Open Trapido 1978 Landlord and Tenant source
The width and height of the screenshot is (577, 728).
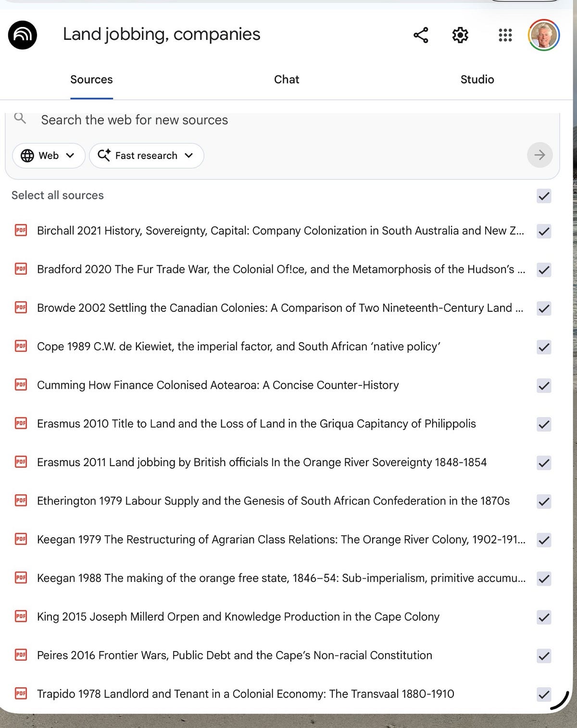[245, 694]
